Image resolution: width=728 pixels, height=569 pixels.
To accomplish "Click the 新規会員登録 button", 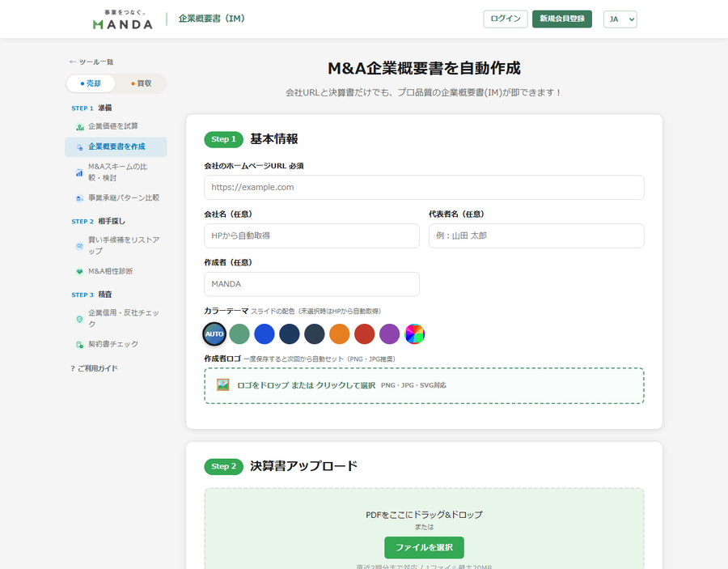I will (x=562, y=19).
